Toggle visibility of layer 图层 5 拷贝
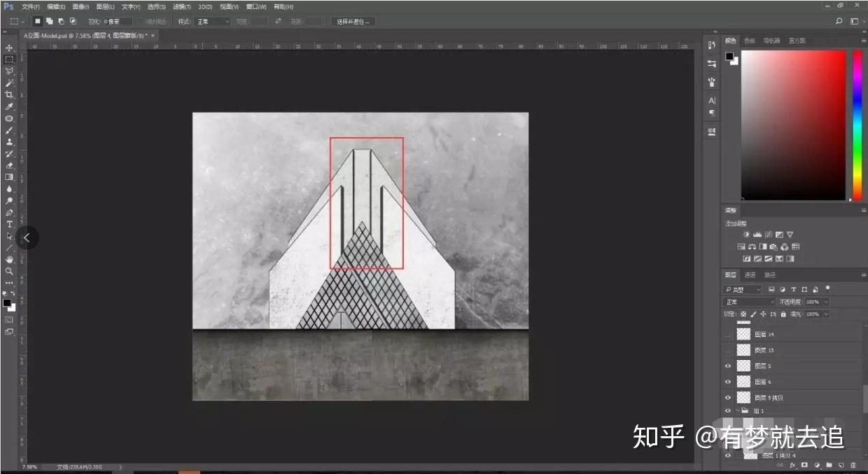The image size is (868, 474). coord(728,398)
